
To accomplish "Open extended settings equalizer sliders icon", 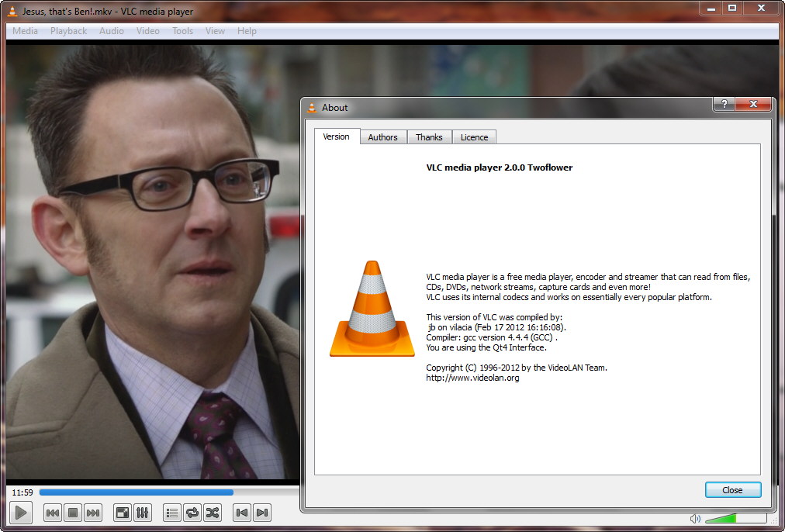I will [142, 513].
